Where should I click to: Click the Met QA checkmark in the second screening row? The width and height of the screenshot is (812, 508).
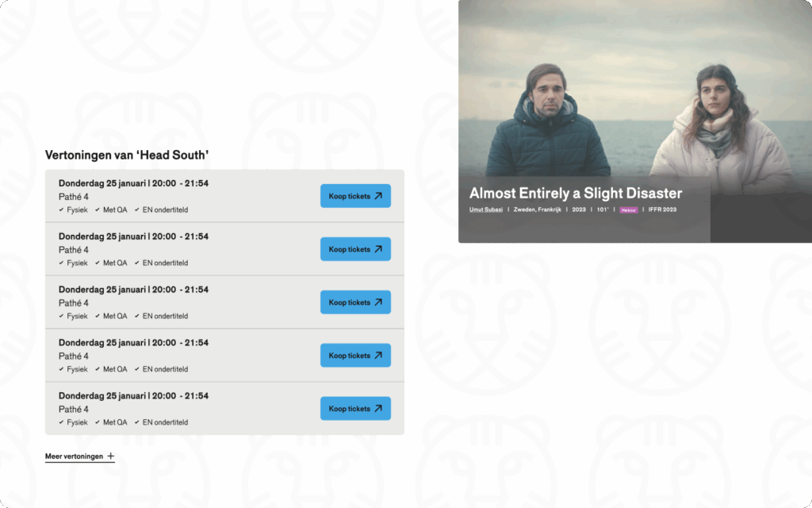point(98,264)
